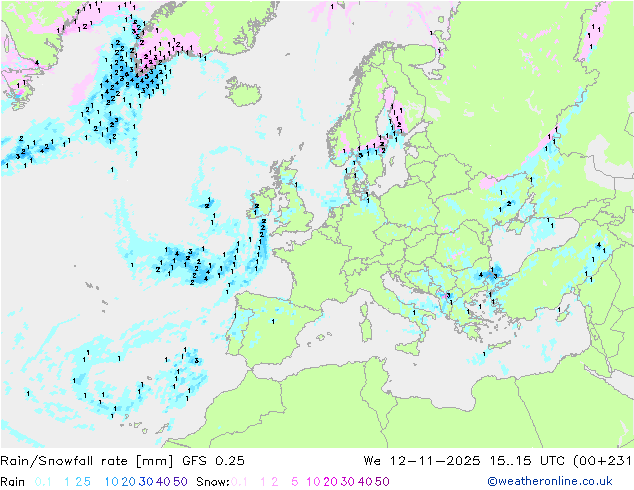The image size is (634, 490).
Task: Select the Rain legend value 0.1
Action: pos(43,482)
